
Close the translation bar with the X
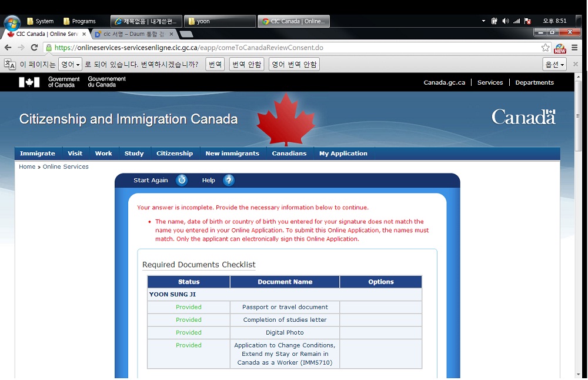tap(576, 64)
